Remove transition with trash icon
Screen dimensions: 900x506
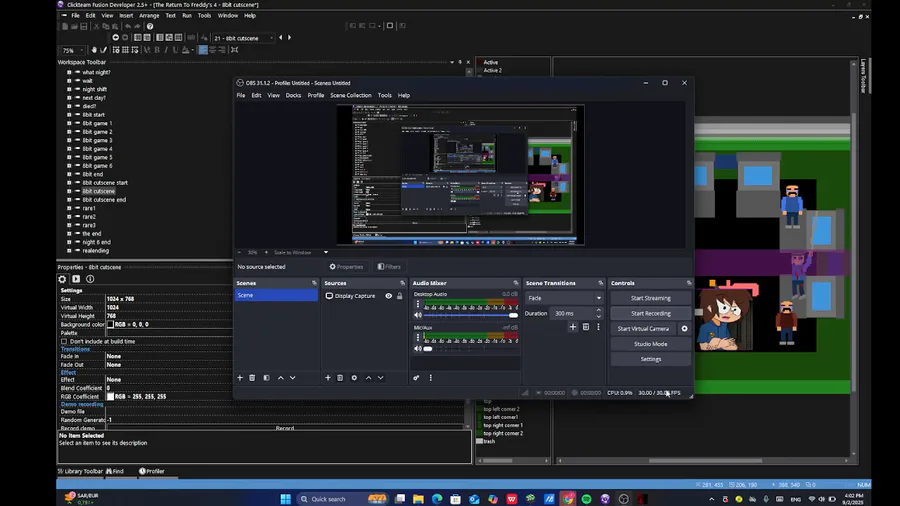585,326
